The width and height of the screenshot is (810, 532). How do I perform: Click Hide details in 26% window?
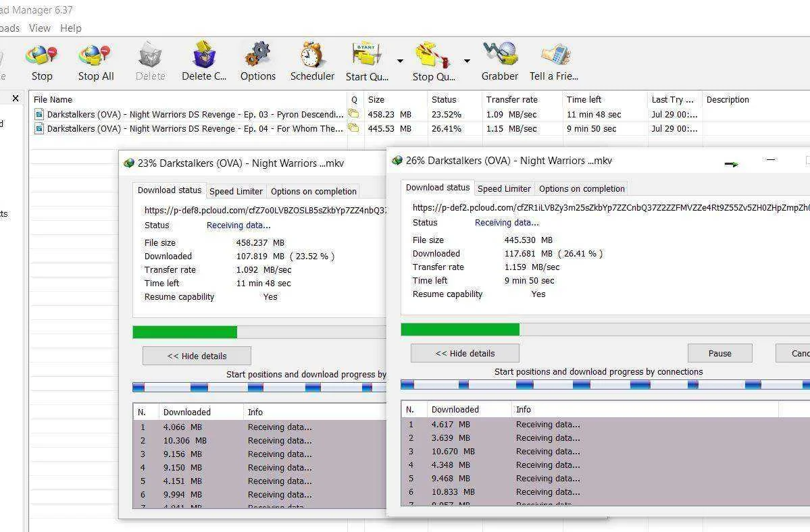465,354
